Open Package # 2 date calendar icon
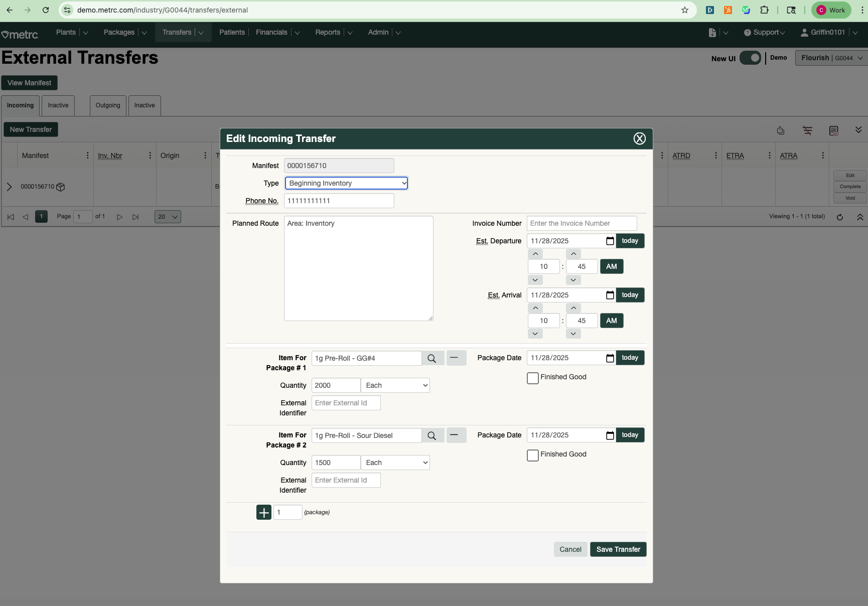The height and width of the screenshot is (606, 868). (x=610, y=435)
